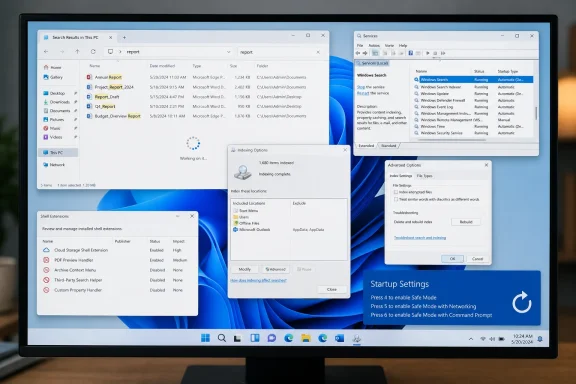Click Advanced in Indexing Options
This screenshot has width=576, height=384.
tap(276, 269)
